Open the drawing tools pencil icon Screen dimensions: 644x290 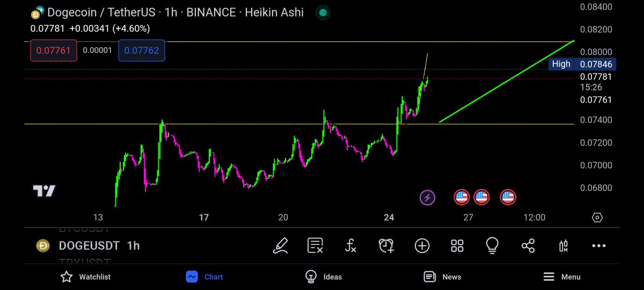pos(280,245)
